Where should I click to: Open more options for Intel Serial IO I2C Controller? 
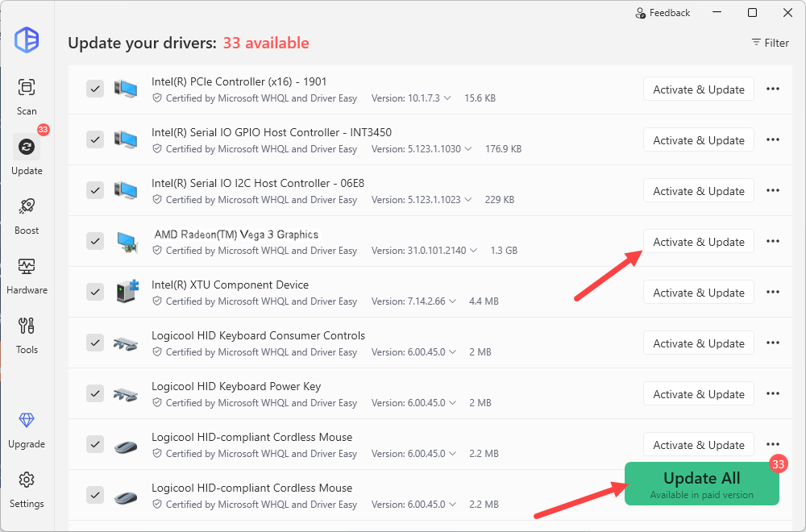pyautogui.click(x=772, y=191)
